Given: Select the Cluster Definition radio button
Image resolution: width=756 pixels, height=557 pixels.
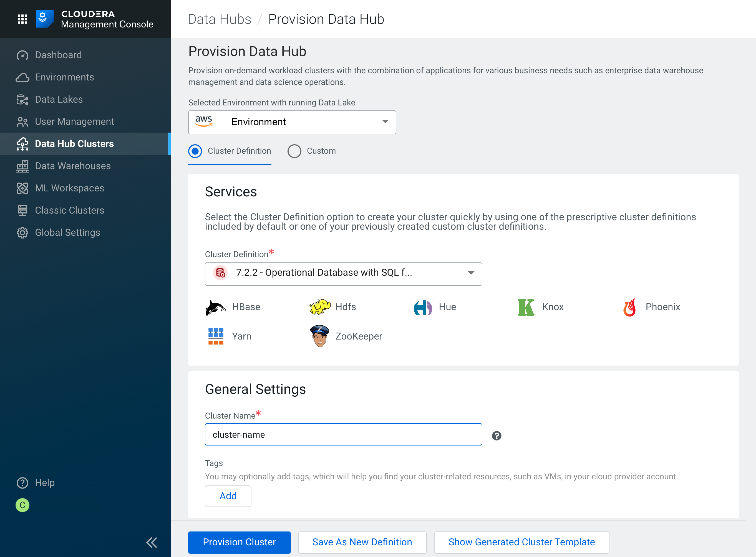Looking at the screenshot, I should coord(195,151).
